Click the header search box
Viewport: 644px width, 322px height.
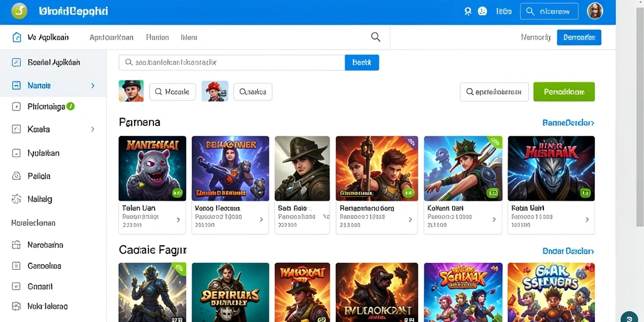coord(549,11)
